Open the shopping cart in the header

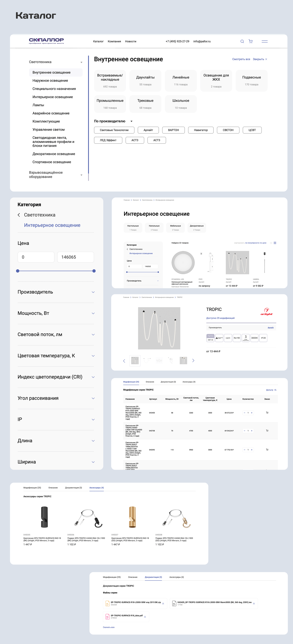coord(251,42)
